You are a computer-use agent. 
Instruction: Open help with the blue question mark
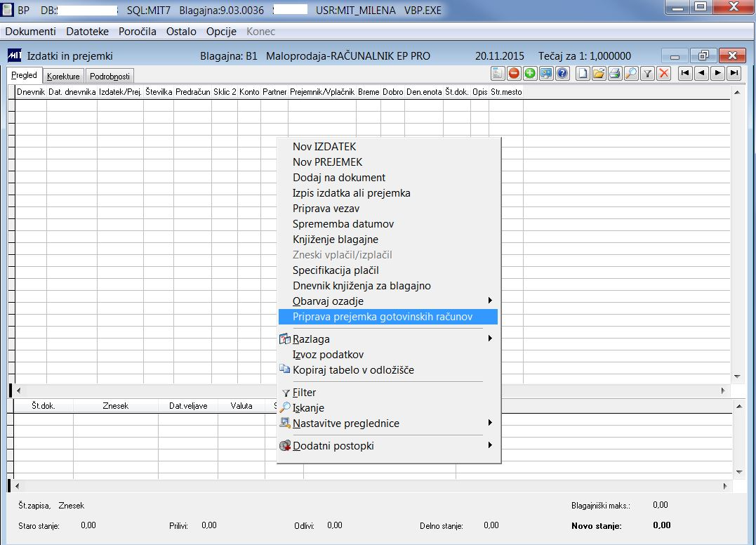[562, 73]
